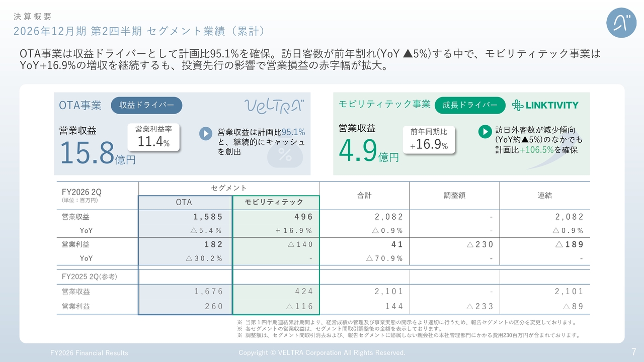This screenshot has height=362, width=644.
Task: Click the mobility tech loss △140
Action: tap(300, 244)
